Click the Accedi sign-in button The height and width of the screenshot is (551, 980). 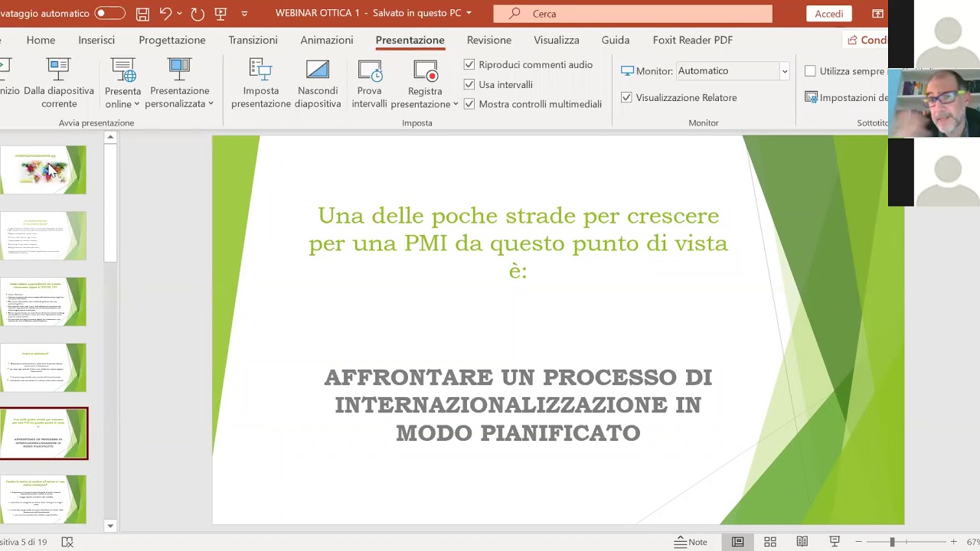pos(829,14)
